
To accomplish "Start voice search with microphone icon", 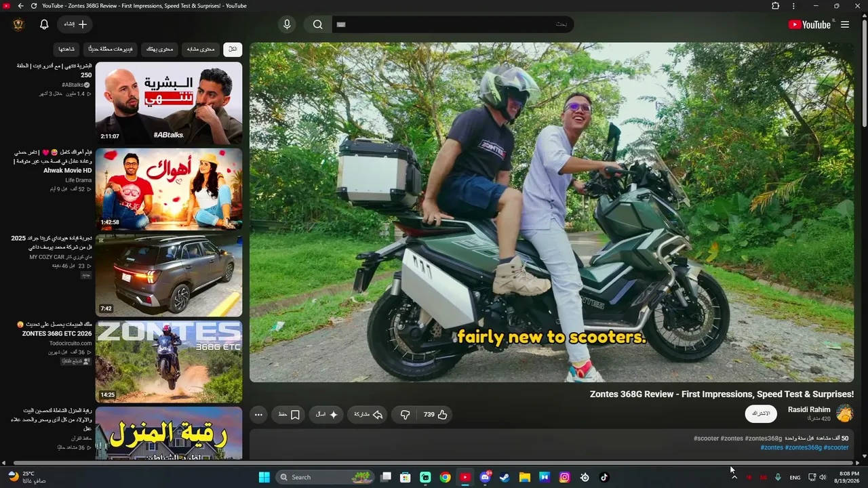I will (x=287, y=24).
